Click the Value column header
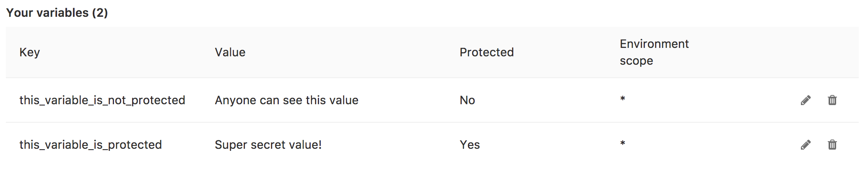Viewport: 868px width, 174px height. point(230,53)
